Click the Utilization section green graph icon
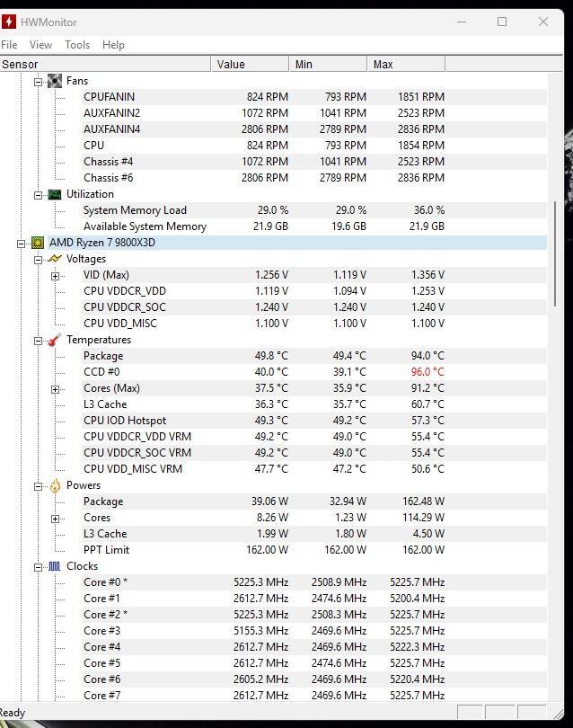 click(x=54, y=194)
